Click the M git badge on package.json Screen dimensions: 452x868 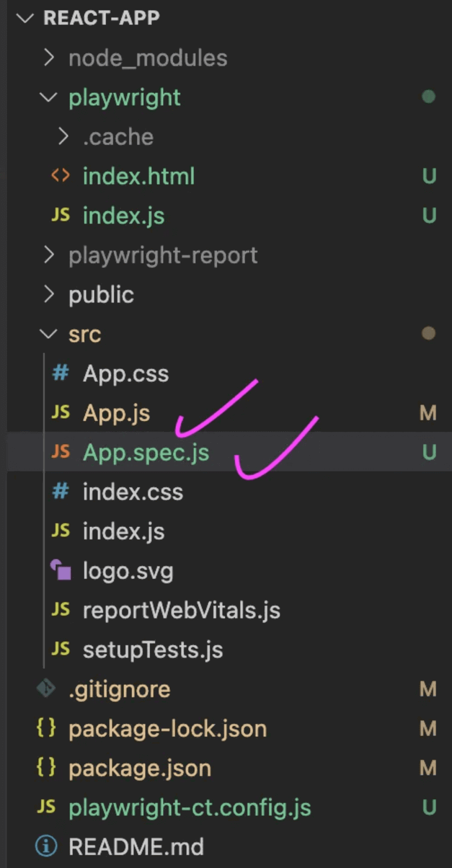tap(428, 768)
